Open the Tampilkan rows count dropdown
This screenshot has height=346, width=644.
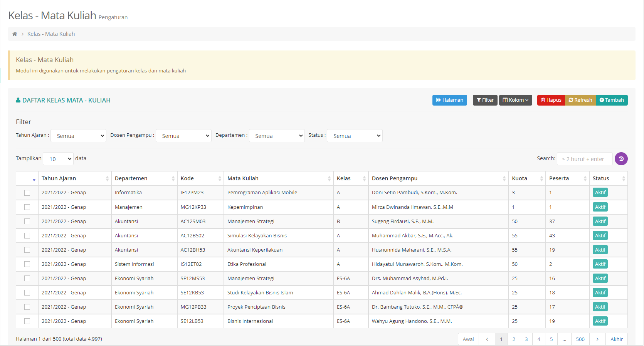(58, 159)
